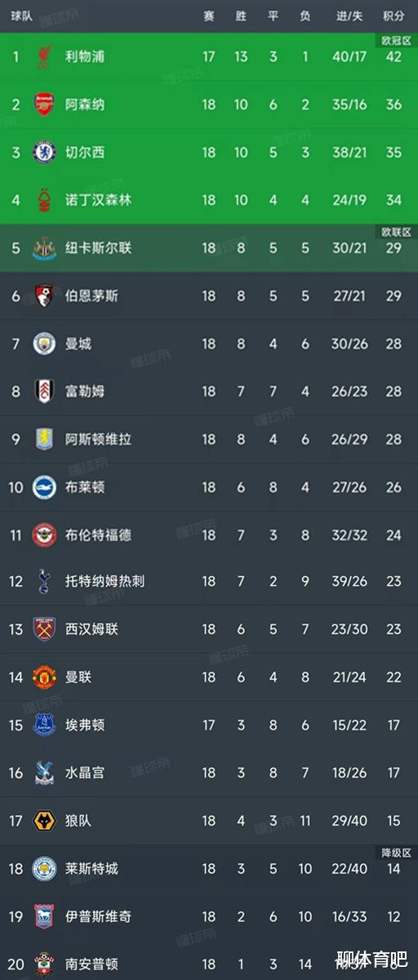Click the Manchester City crest
418x980 pixels.
(x=43, y=344)
